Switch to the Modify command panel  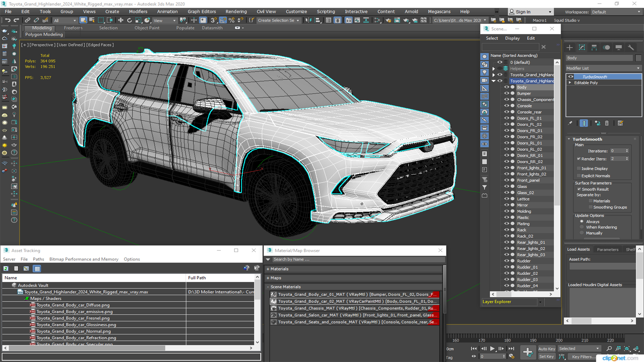pos(582,48)
